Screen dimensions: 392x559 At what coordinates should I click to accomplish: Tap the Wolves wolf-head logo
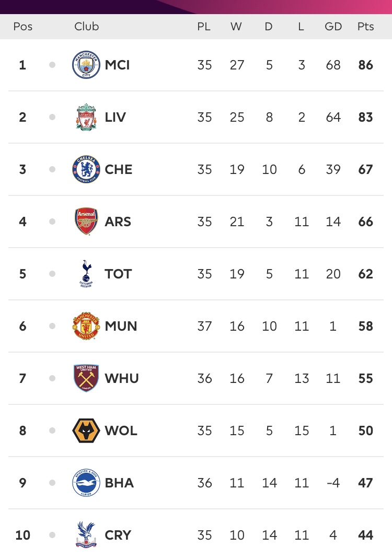pos(86,430)
